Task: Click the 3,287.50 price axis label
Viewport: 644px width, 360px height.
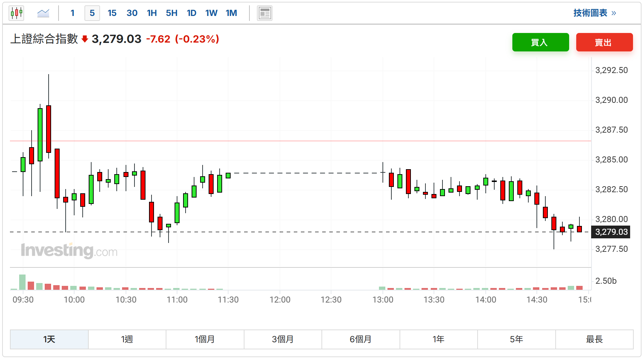Action: click(611, 130)
